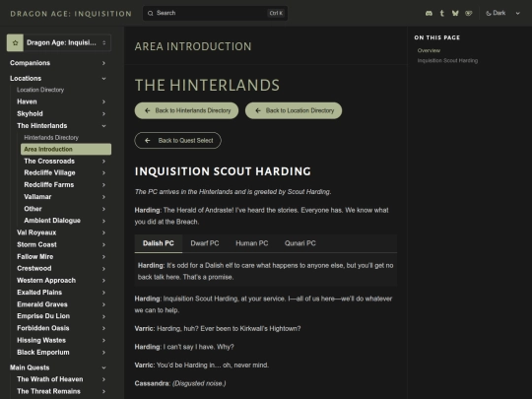Open the Bluesky butterfly icon link

point(455,13)
